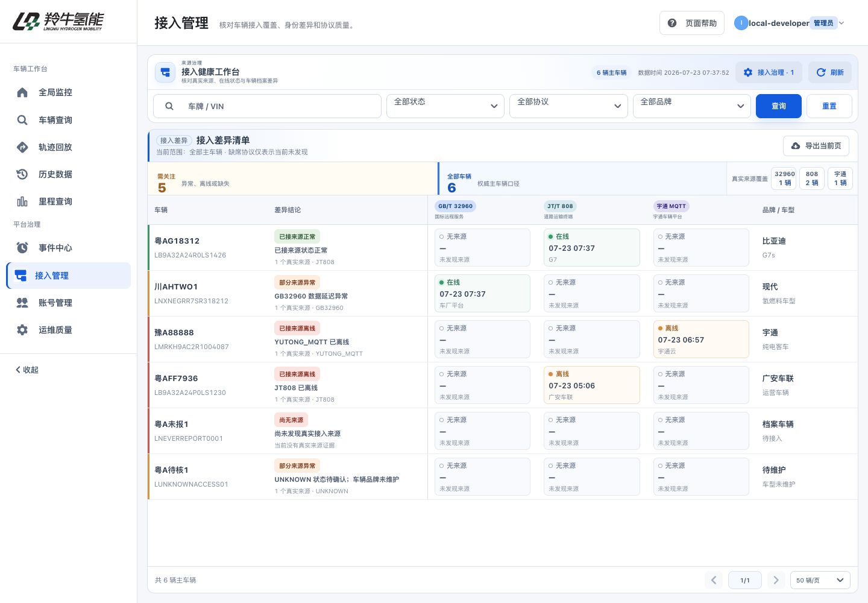Click the local-developer avatar icon

tap(741, 23)
